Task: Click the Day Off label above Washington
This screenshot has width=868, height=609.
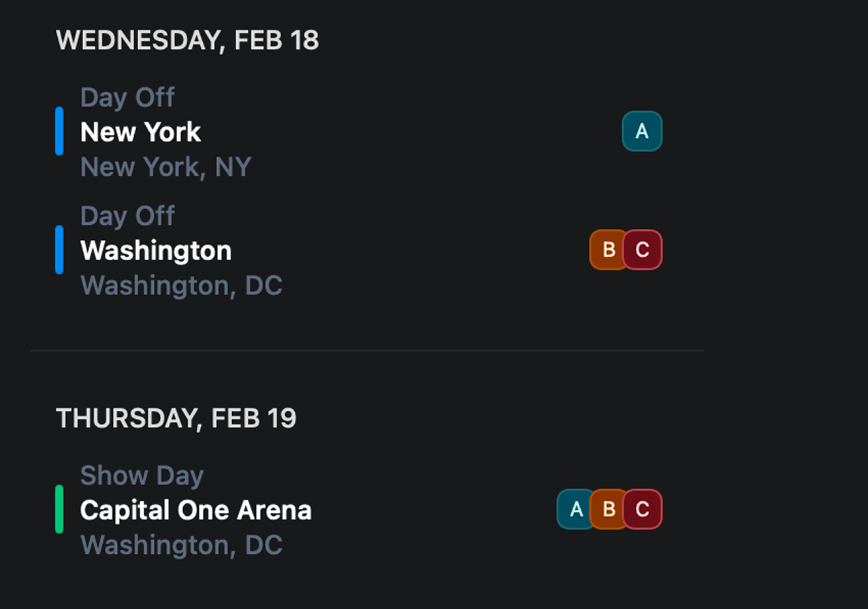Action: click(x=127, y=216)
